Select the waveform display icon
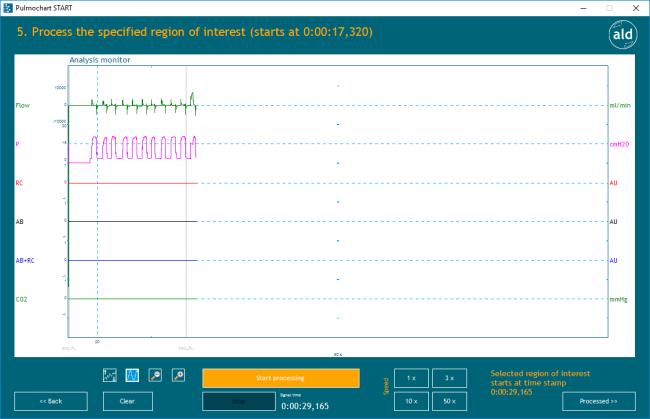This screenshot has height=419, width=650. (132, 376)
